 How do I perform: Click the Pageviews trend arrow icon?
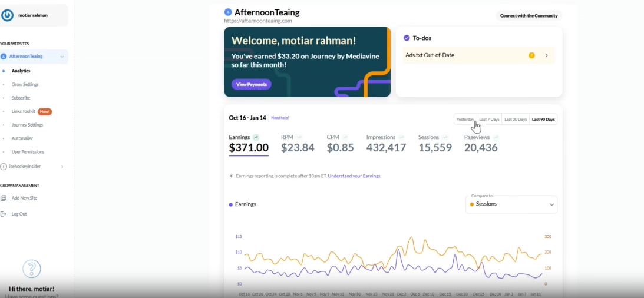[496, 137]
